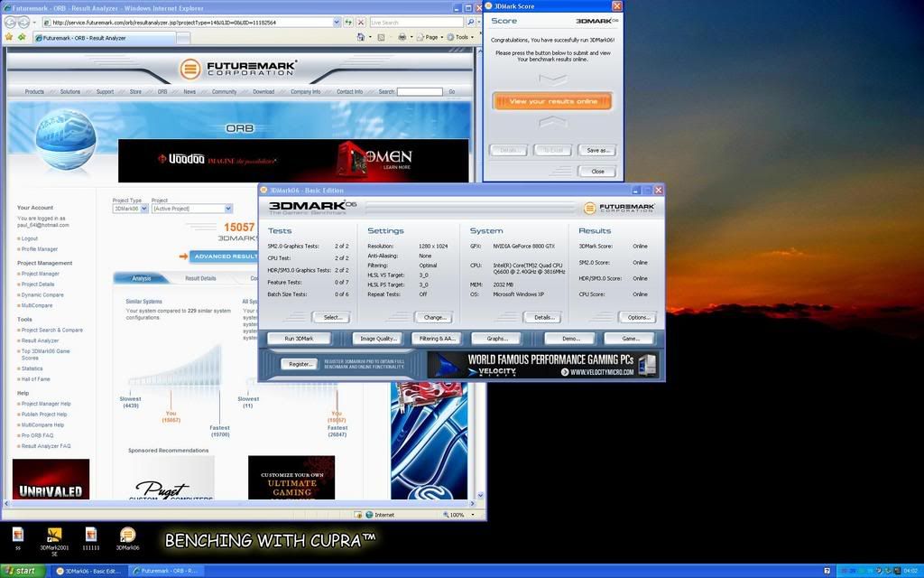Open the 111111 desktop file icon
The image size is (924, 578).
(91, 538)
